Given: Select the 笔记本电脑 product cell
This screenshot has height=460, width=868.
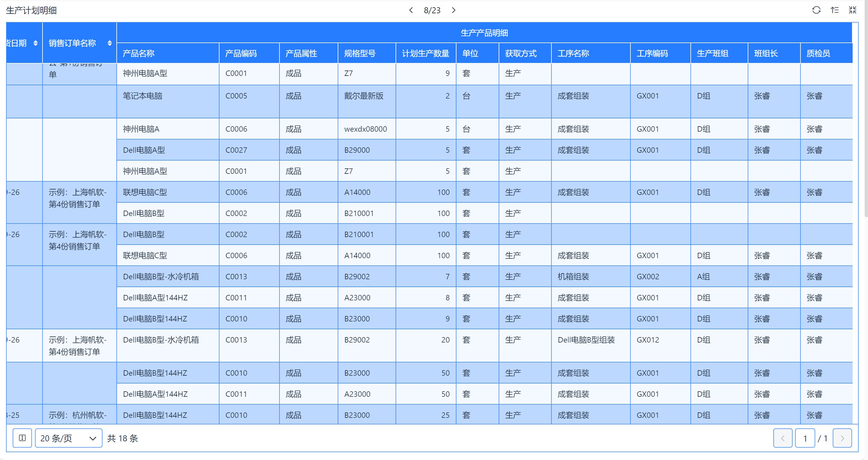Looking at the screenshot, I should (143, 96).
